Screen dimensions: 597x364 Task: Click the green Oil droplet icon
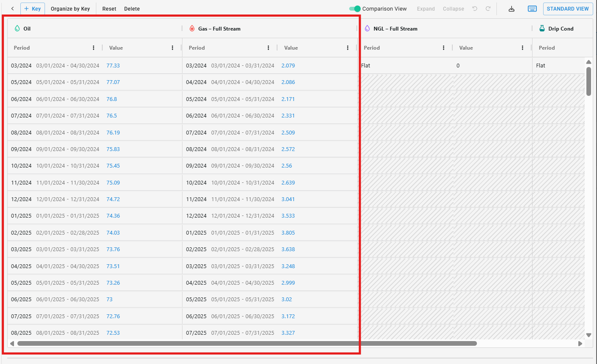click(x=17, y=28)
